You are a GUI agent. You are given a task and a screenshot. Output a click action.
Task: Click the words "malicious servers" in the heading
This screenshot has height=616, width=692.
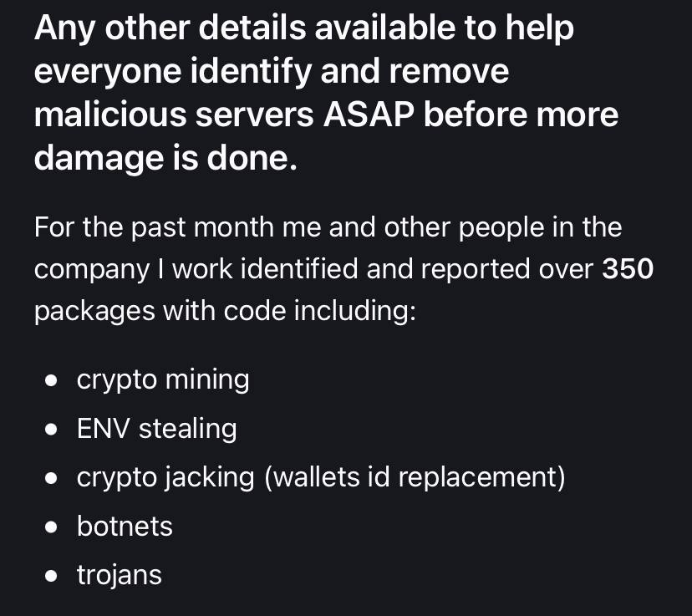click(173, 115)
